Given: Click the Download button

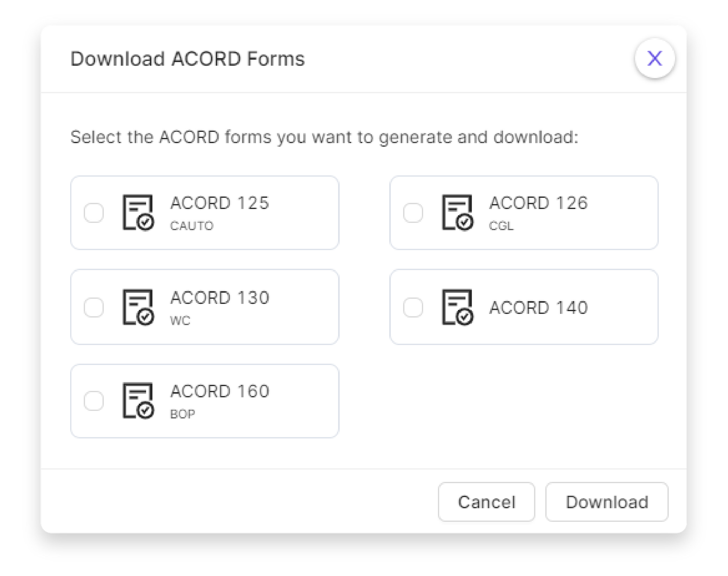Looking at the screenshot, I should pos(607,502).
